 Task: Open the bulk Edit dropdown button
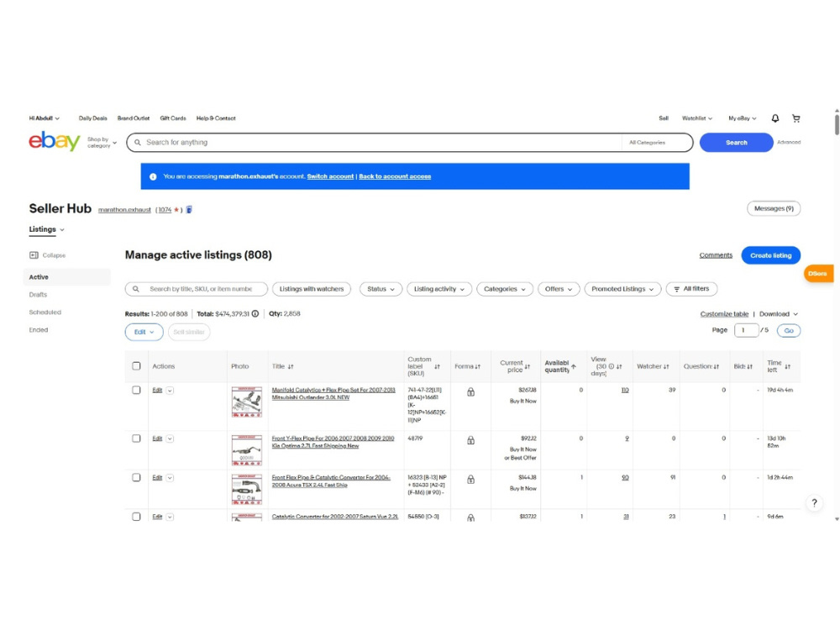pyautogui.click(x=144, y=332)
